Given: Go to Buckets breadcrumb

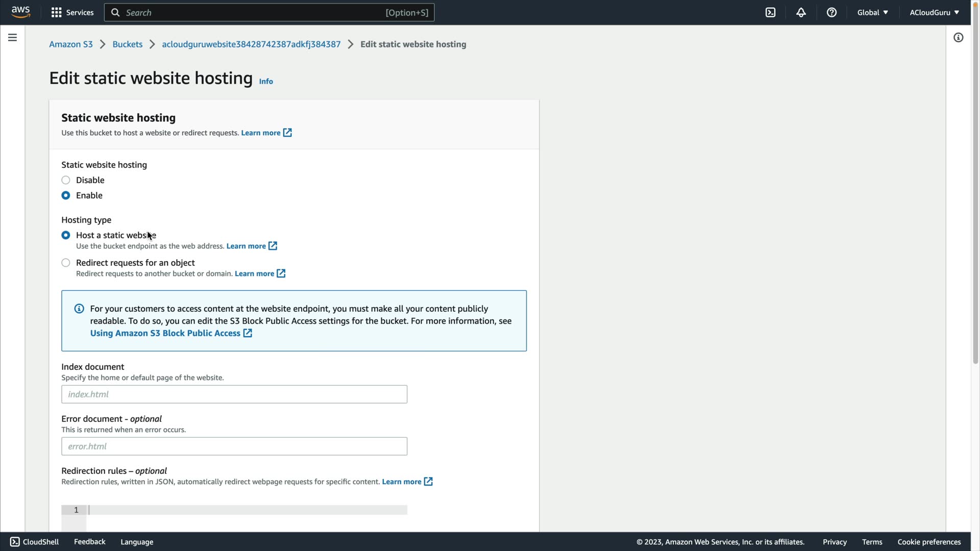Looking at the screenshot, I should (128, 44).
